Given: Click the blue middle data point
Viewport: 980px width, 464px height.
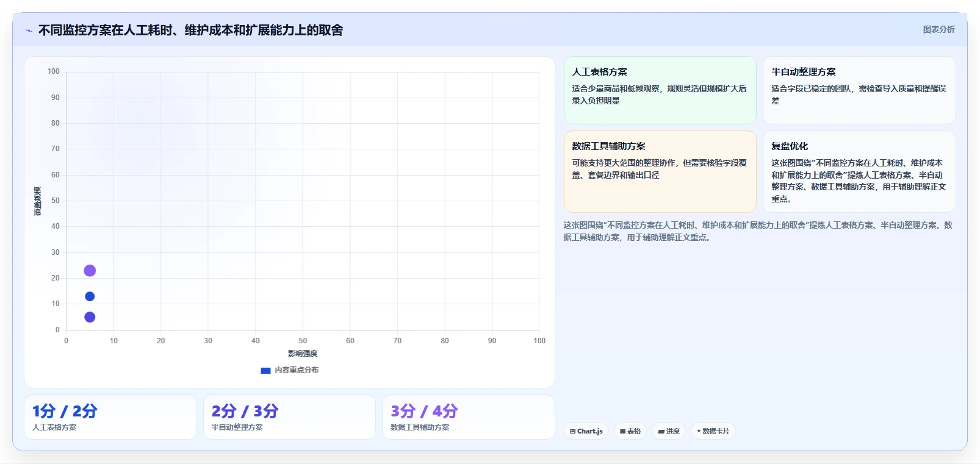Looking at the screenshot, I should pyautogui.click(x=90, y=296).
